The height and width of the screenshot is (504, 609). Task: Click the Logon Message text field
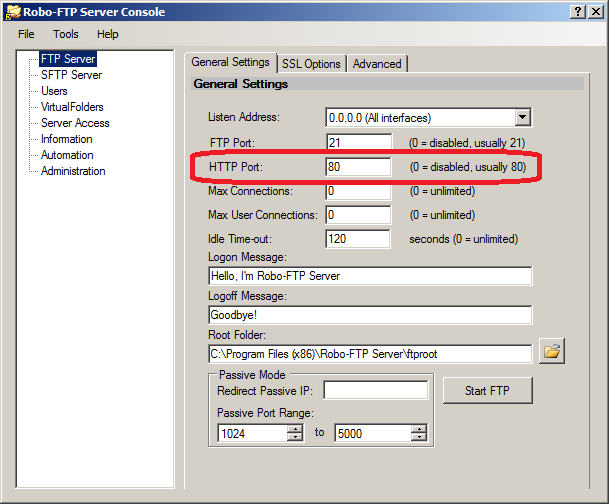coord(370,276)
